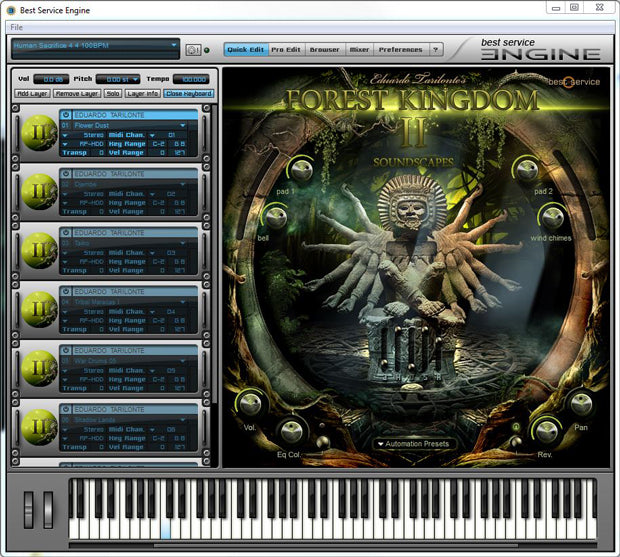Screen dimensions: 620x557
Task: Click the Flower Dust layer's instrument logo
Action: coord(39,132)
